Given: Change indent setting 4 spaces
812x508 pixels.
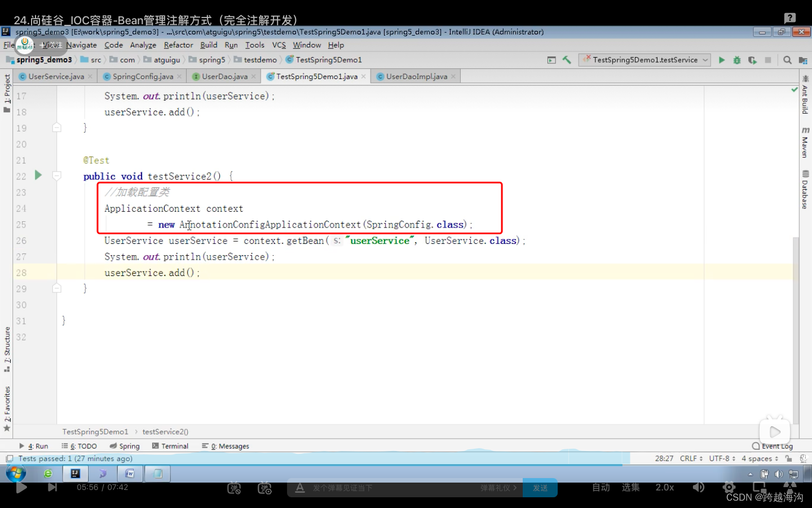Looking at the screenshot, I should pyautogui.click(x=760, y=459).
